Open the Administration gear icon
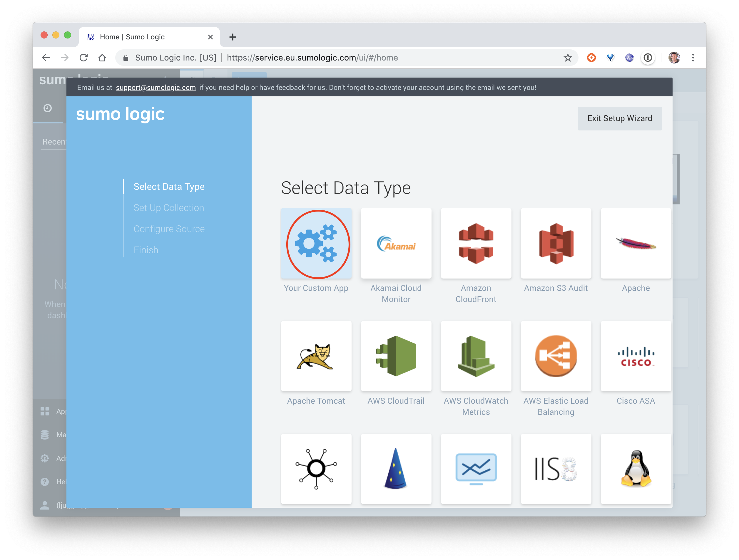 (x=45, y=458)
